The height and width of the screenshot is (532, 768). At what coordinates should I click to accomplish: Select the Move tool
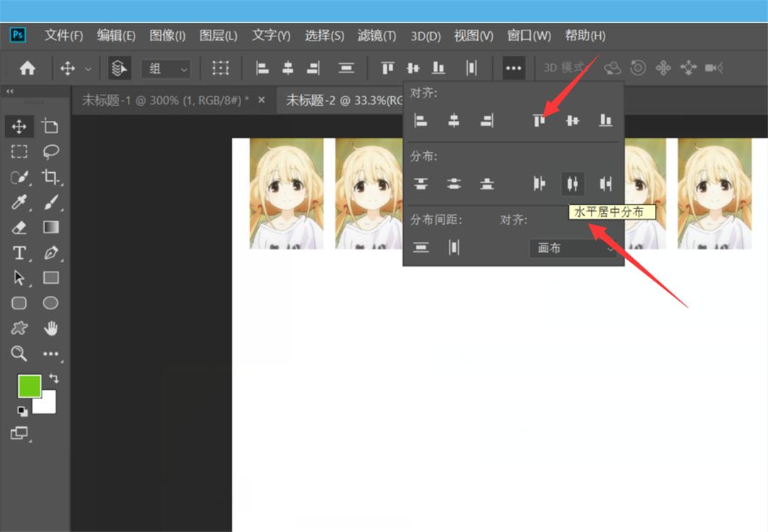tap(19, 126)
